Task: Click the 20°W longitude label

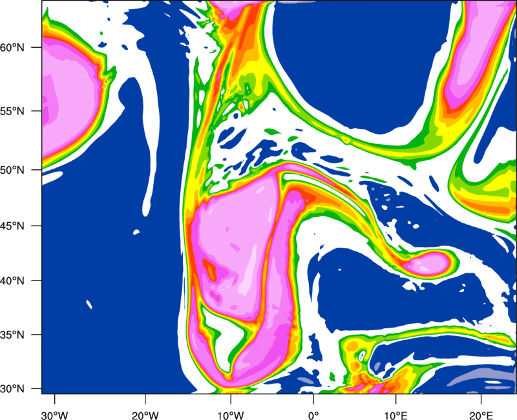Action: (x=145, y=415)
